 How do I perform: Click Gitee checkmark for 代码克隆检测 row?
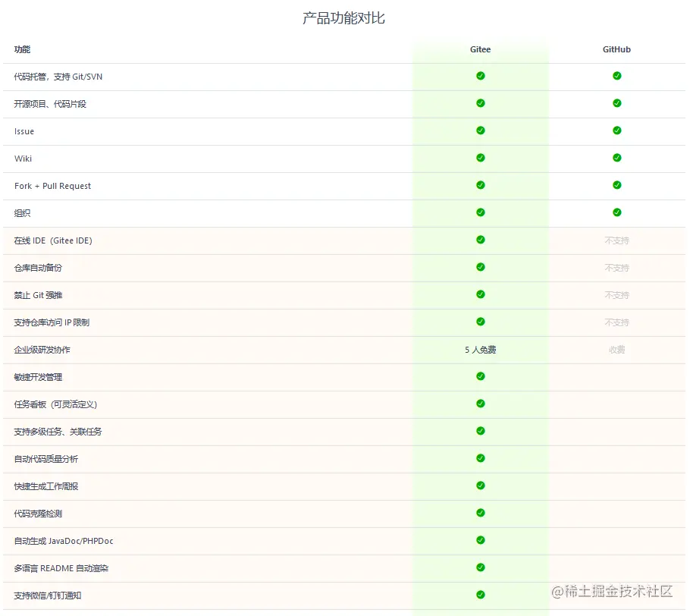481,513
